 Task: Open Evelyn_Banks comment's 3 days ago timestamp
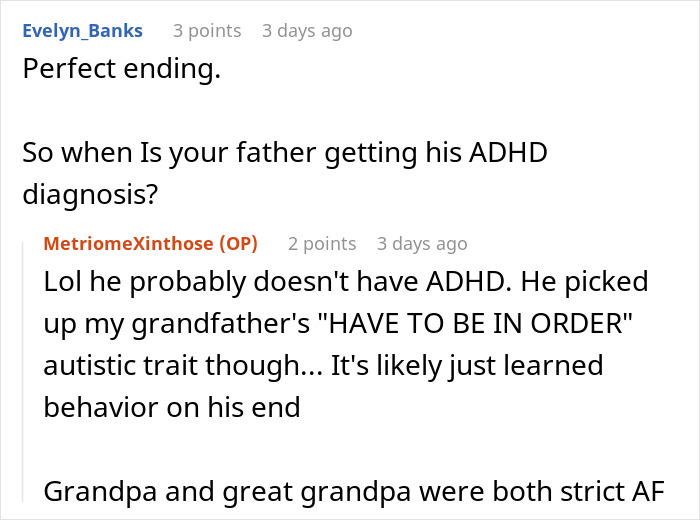307,31
